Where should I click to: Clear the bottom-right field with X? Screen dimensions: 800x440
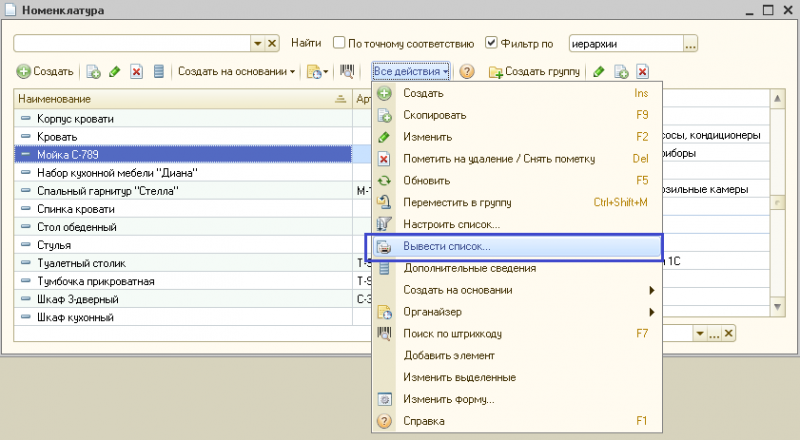729,334
